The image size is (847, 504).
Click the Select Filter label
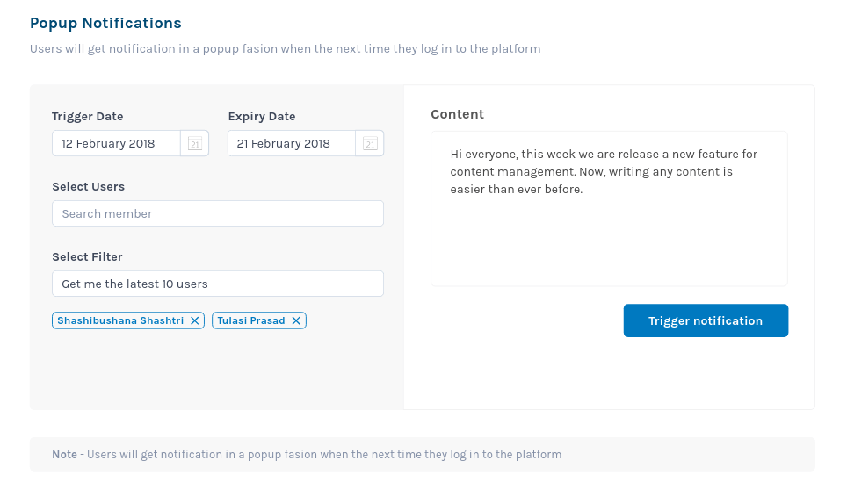click(87, 257)
